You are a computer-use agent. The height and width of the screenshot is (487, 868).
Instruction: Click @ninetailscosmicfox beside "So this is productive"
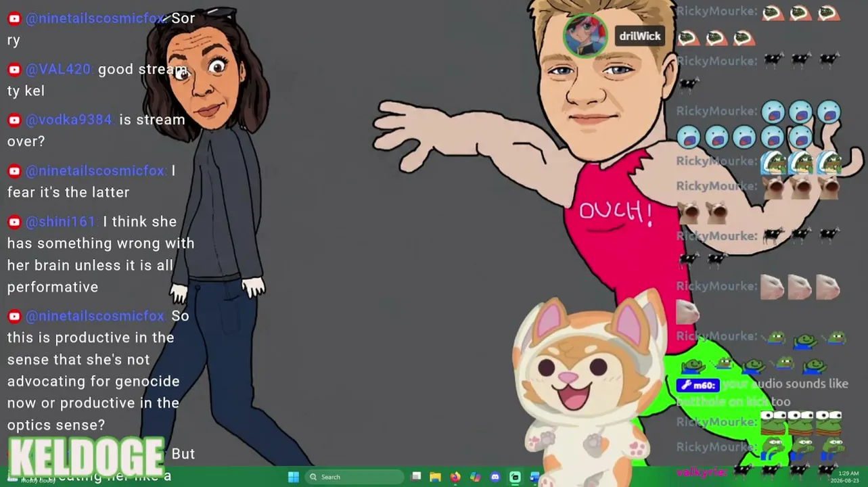(95, 315)
